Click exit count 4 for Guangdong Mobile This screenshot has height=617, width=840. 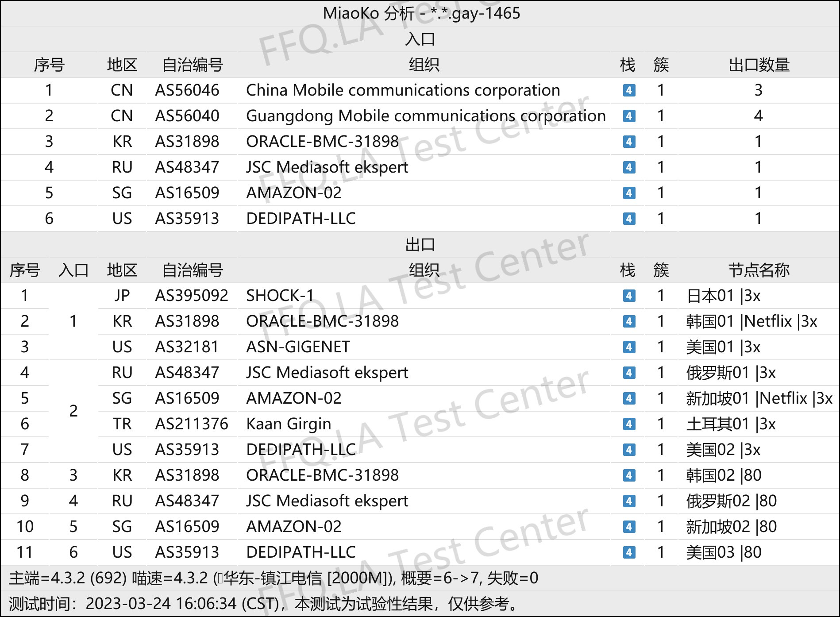(x=759, y=116)
